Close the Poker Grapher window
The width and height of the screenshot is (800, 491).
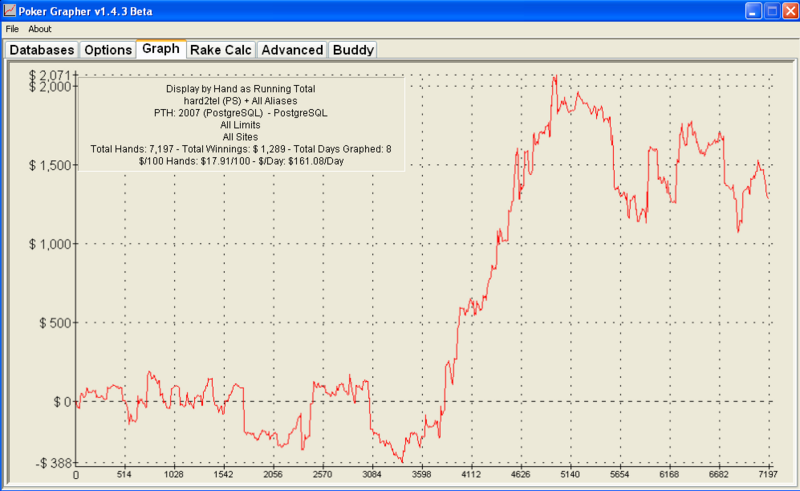pos(791,11)
